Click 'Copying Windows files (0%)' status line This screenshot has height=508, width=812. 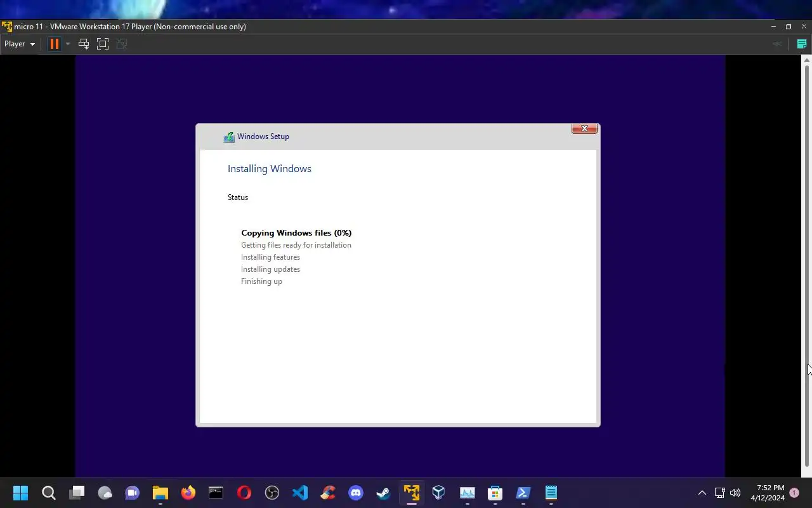[296, 232]
